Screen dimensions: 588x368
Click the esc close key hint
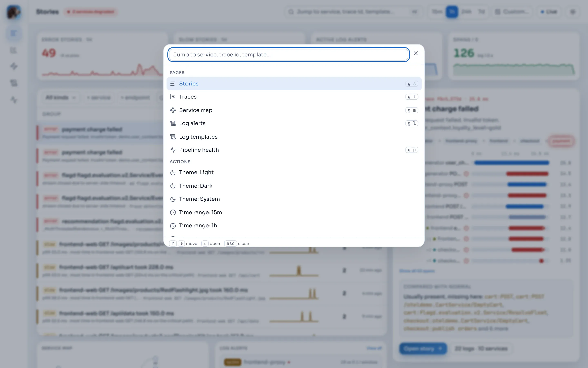(x=230, y=243)
